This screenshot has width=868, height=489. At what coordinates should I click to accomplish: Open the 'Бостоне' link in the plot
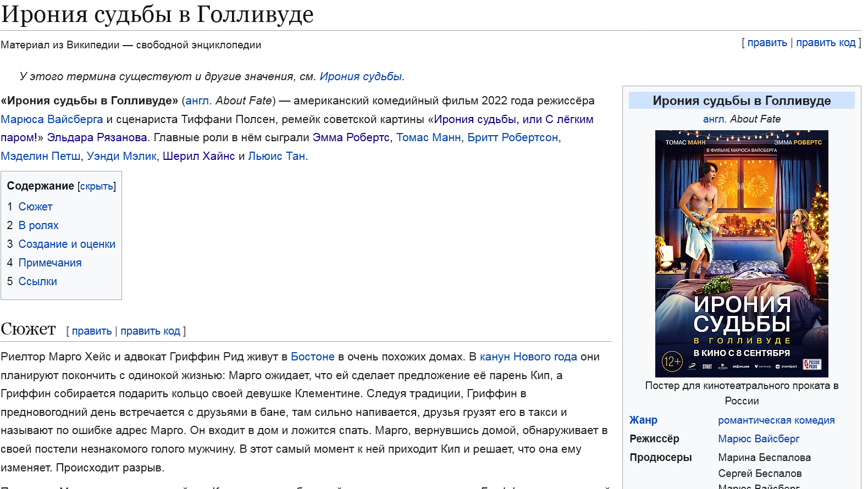(313, 357)
